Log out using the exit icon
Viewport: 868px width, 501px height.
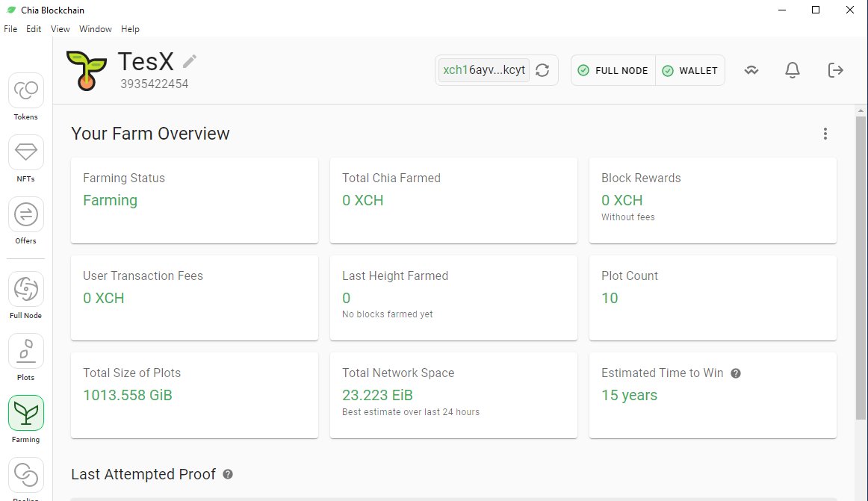point(835,70)
